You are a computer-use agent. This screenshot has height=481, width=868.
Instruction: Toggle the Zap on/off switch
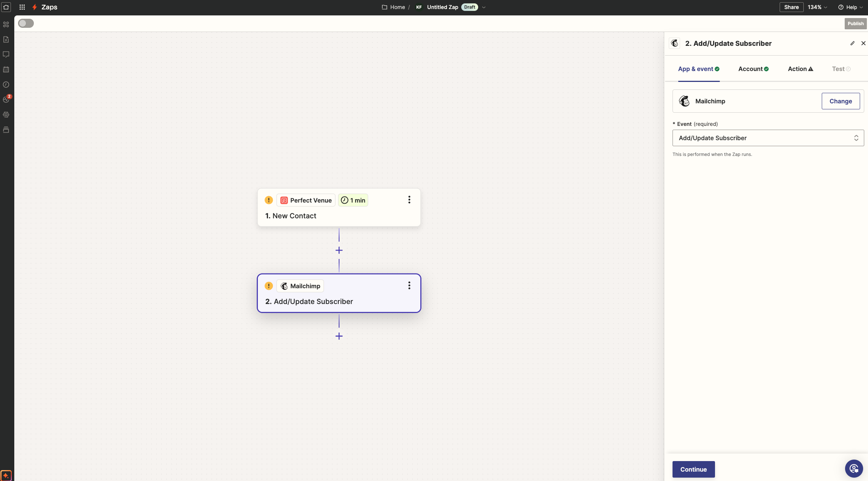point(26,23)
